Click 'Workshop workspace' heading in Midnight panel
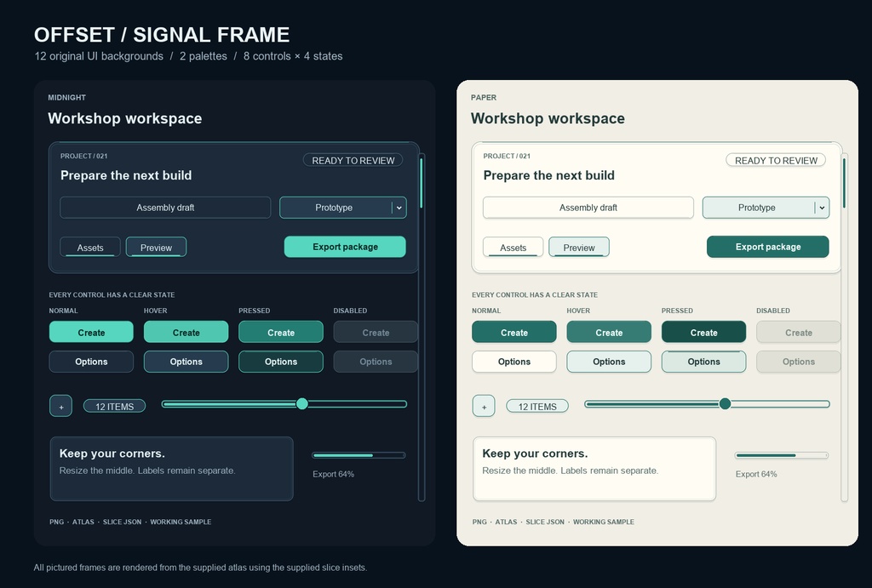The height and width of the screenshot is (588, 872). [x=125, y=118]
